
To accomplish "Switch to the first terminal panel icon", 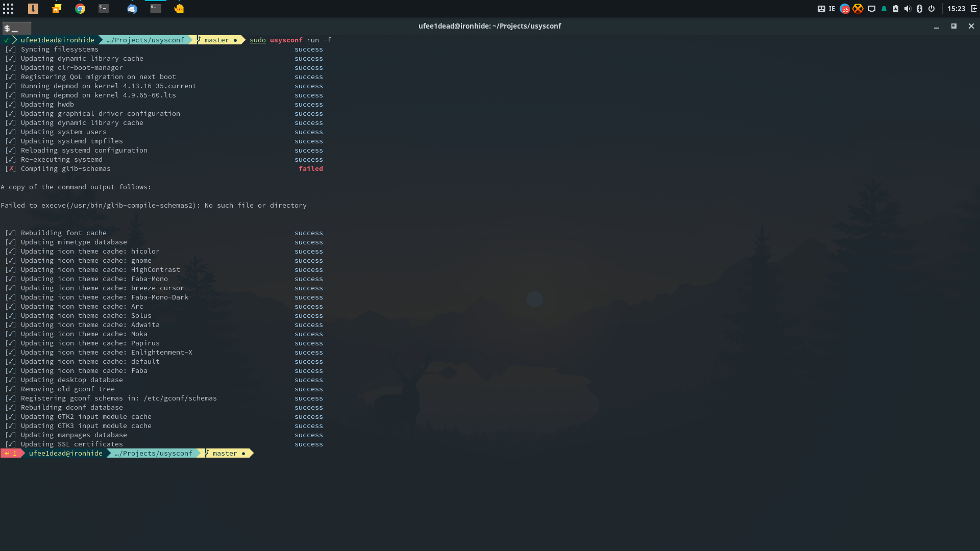I will tap(104, 9).
